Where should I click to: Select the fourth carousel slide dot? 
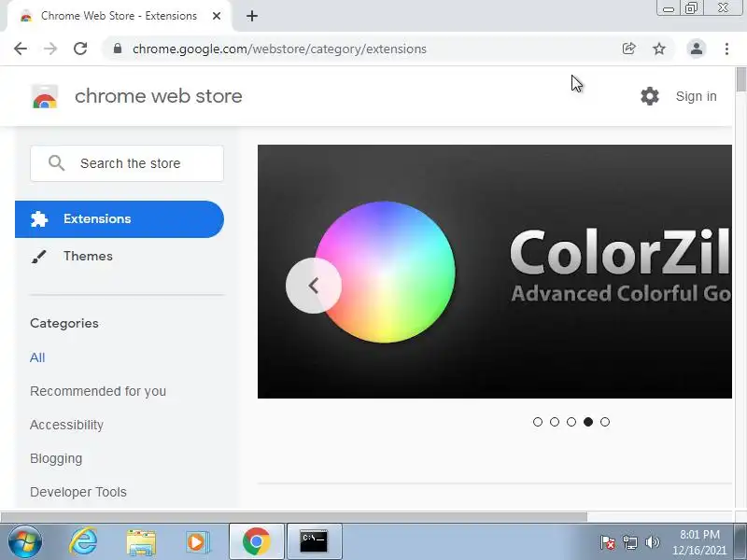588,422
